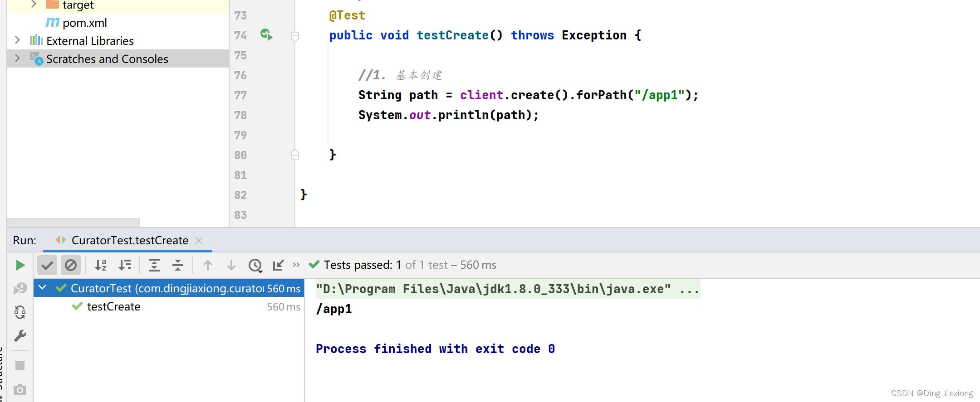Select Scratches and Consoles item

coord(107,59)
